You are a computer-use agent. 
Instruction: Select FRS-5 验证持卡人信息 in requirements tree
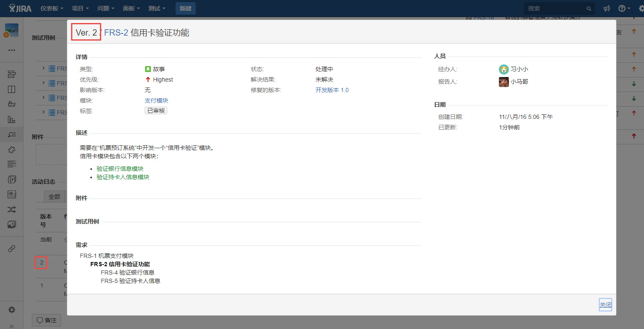130,281
